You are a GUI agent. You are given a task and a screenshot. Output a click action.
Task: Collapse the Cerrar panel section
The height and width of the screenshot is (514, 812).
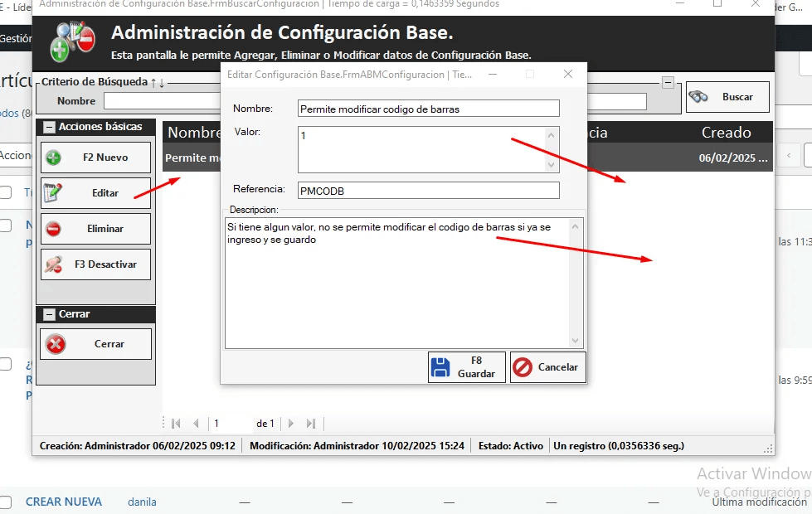point(49,315)
